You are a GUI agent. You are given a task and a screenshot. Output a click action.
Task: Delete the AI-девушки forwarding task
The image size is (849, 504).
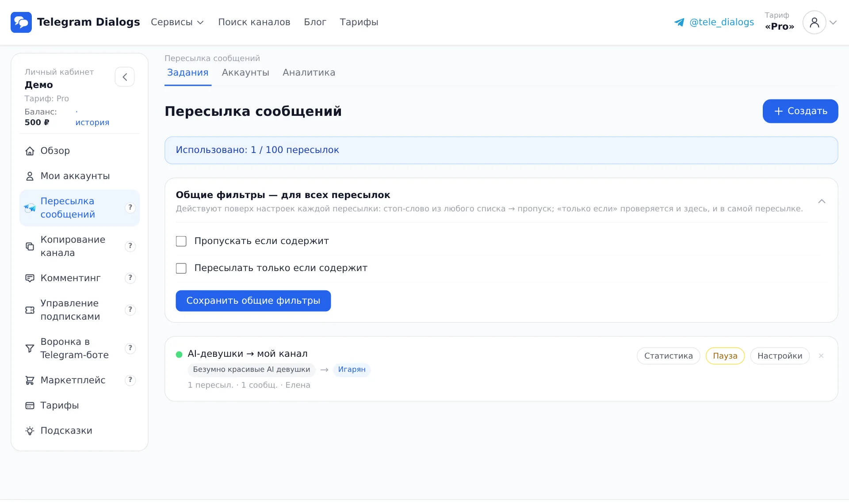point(821,356)
